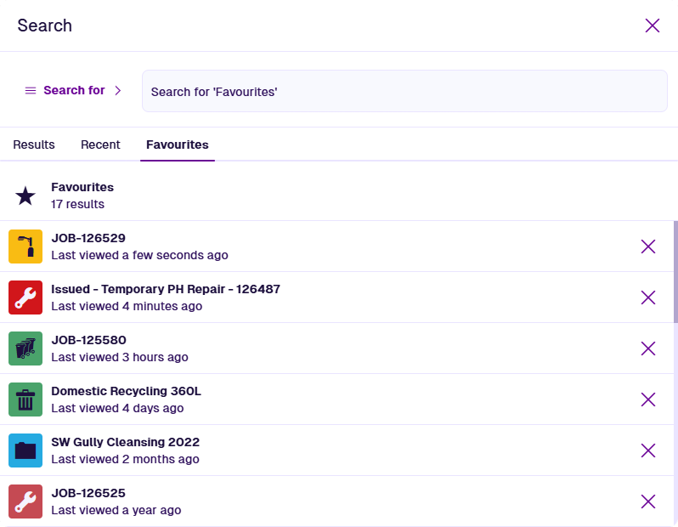Open the yellow street light icon for JOB-126529

click(x=26, y=246)
